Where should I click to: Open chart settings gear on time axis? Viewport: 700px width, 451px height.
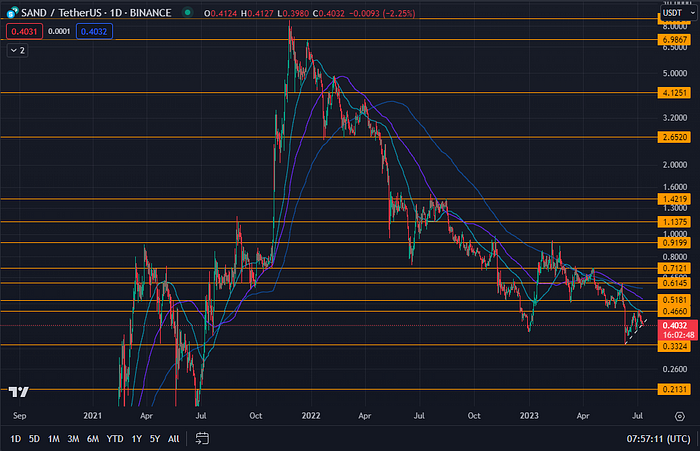(679, 416)
